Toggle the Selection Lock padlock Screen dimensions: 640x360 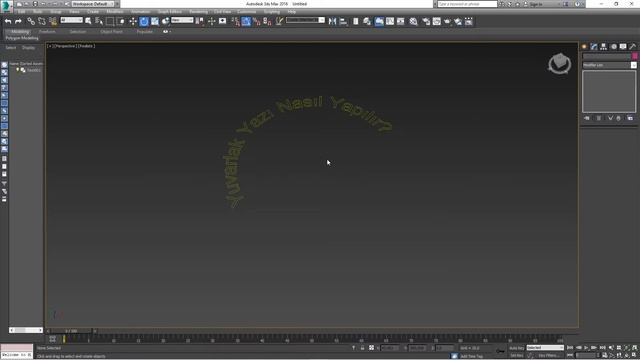[x=362, y=348]
